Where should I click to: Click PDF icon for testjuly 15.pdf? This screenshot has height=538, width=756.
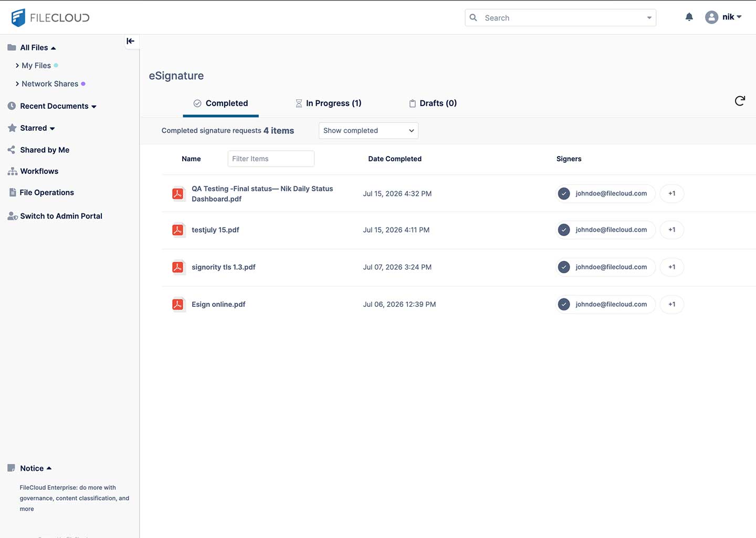pyautogui.click(x=178, y=230)
